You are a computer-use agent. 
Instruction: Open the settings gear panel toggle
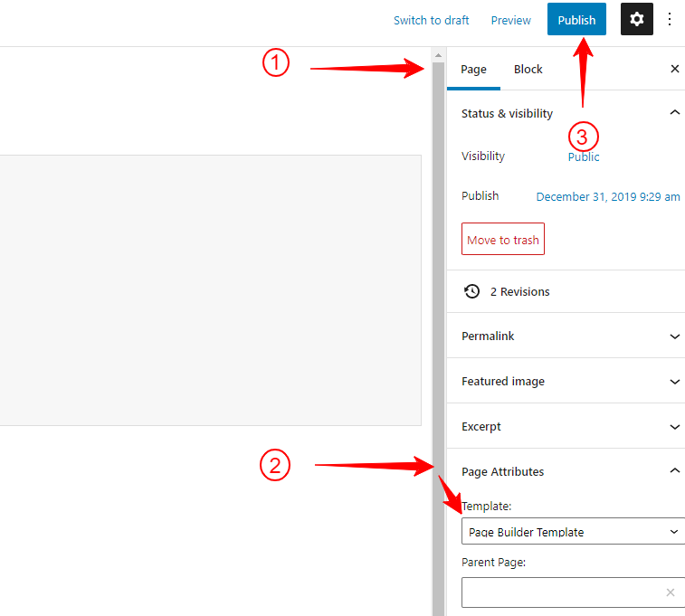[x=636, y=19]
